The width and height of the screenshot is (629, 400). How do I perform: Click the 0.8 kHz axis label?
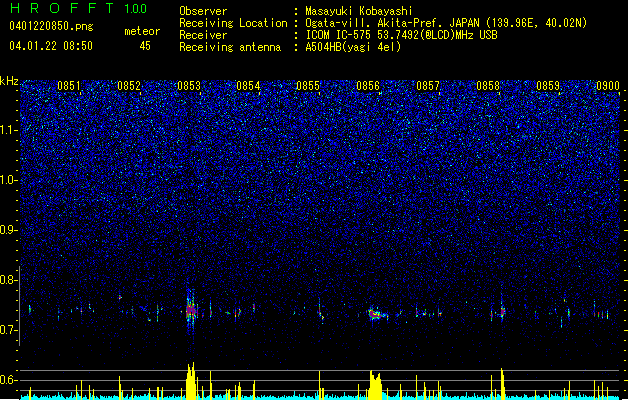[8, 280]
